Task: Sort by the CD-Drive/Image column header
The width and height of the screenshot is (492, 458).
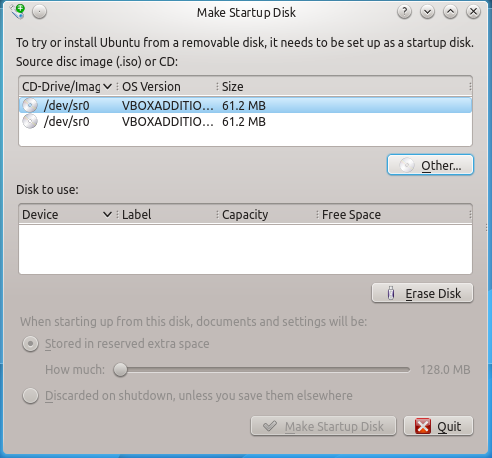Action: click(x=67, y=87)
